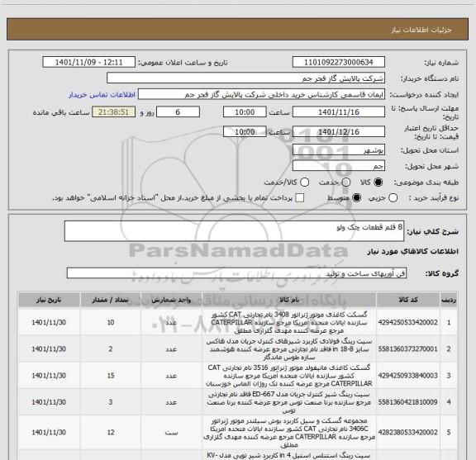Click quantity 10 in row 1
This screenshot has height=460, width=476.
(111, 322)
